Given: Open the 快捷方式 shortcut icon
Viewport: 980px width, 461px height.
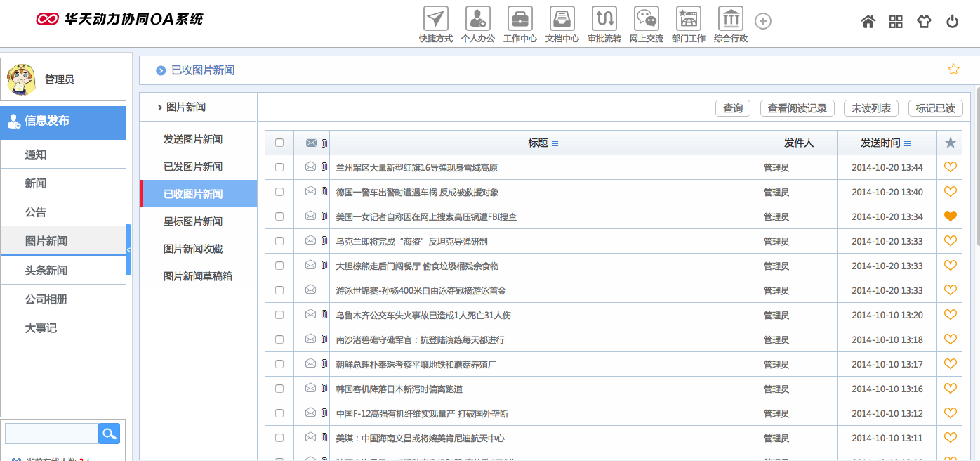Looking at the screenshot, I should (x=435, y=19).
